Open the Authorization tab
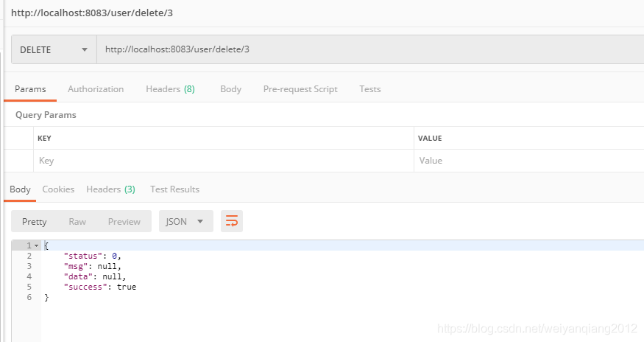 (x=96, y=89)
